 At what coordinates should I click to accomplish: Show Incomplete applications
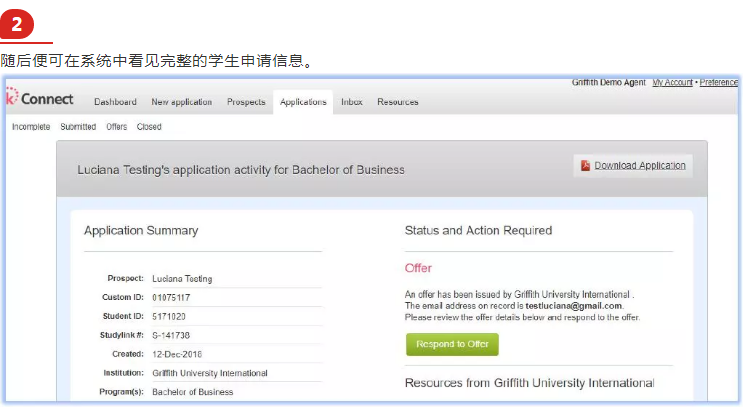[31, 127]
